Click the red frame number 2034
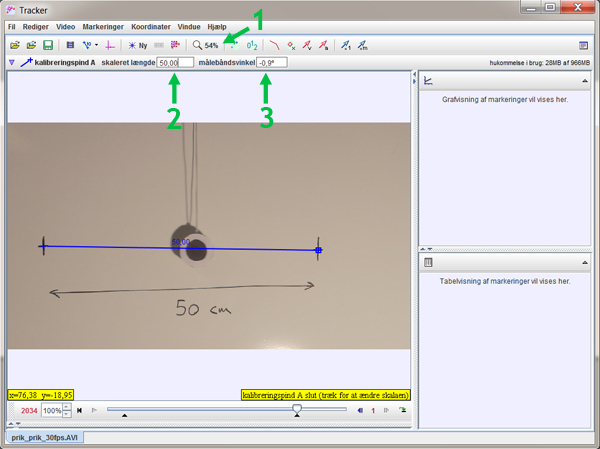Screen dimensions: 600x449 pyautogui.click(x=29, y=411)
